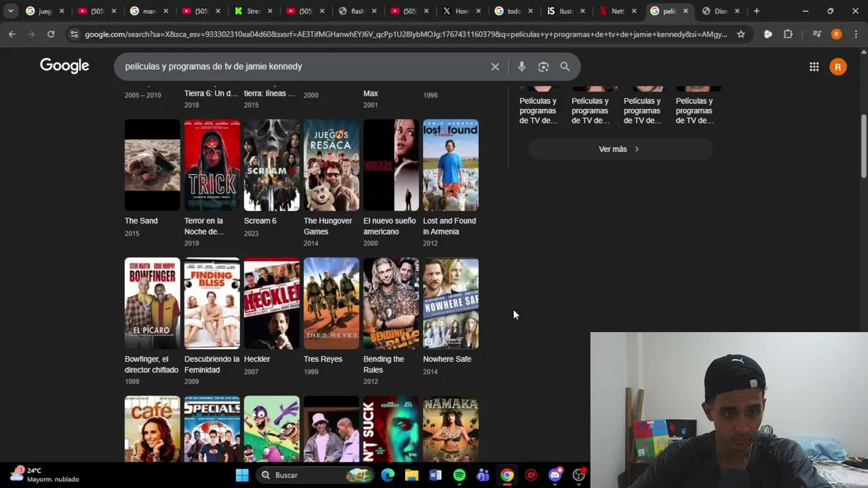Image resolution: width=868 pixels, height=488 pixels.
Task: Switch to the Streamlabs 'Stre' tab
Action: (x=253, y=11)
